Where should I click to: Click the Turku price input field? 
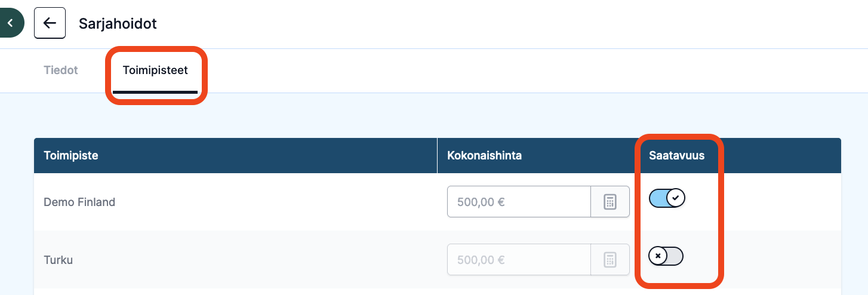pyautogui.click(x=519, y=260)
